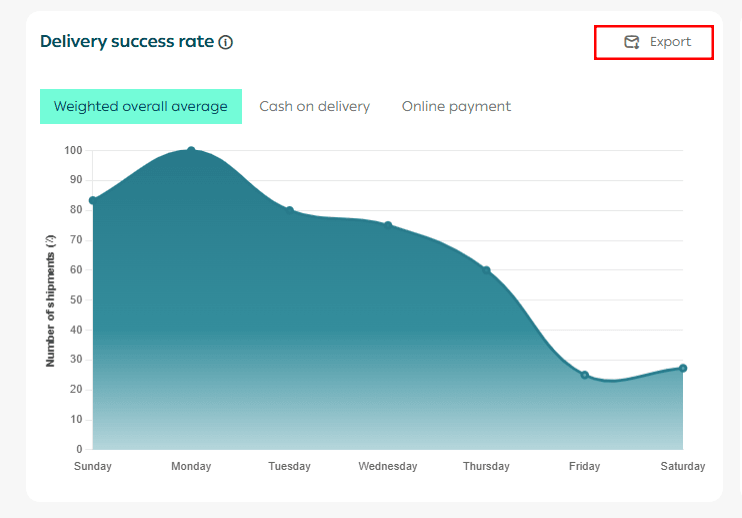Click the Sunday data point on the chart

[x=93, y=200]
